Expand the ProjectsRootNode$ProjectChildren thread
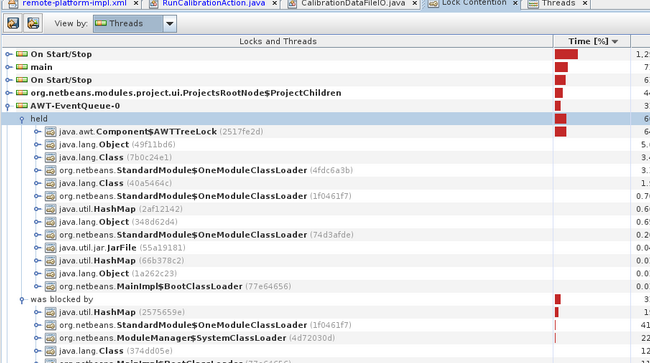Screen dimensions: 650x363 8,93
